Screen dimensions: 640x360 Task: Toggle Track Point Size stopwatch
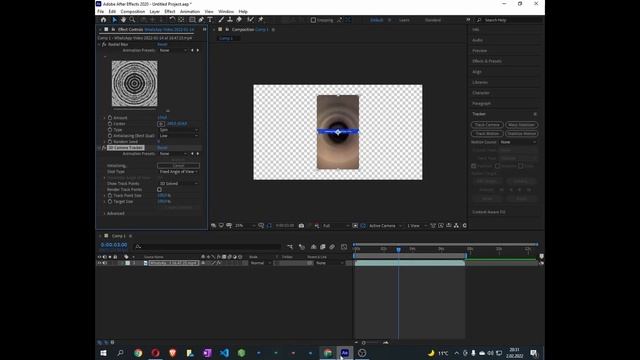point(110,196)
